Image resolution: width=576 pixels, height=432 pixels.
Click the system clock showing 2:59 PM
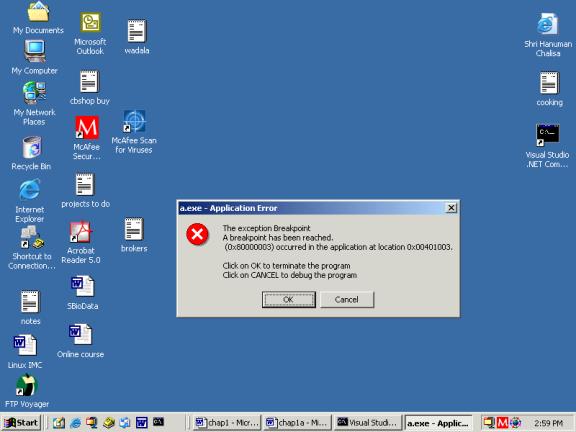pos(548,423)
